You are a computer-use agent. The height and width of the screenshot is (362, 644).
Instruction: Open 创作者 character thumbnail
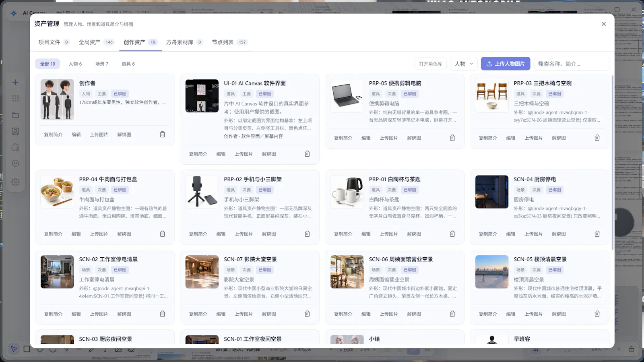click(57, 99)
